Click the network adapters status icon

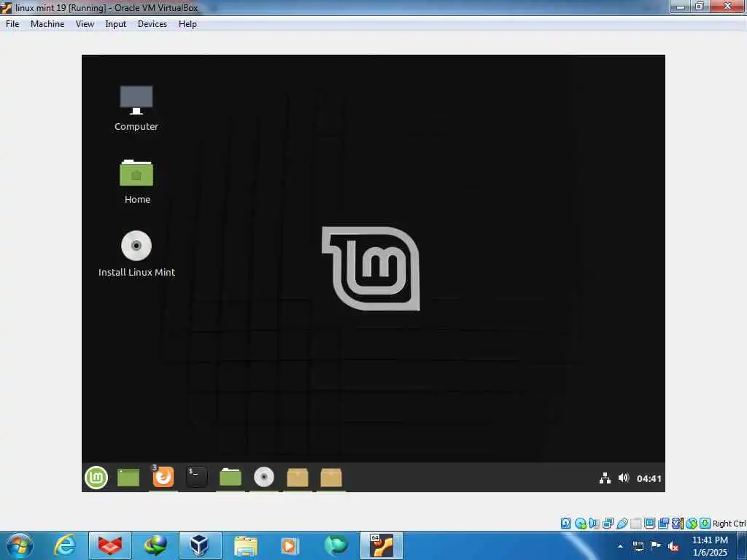tap(608, 524)
